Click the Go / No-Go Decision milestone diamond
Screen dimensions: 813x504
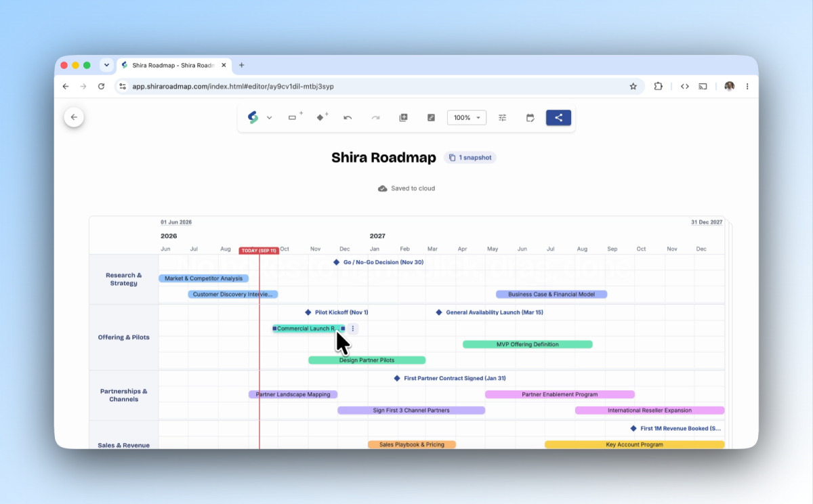(x=337, y=262)
